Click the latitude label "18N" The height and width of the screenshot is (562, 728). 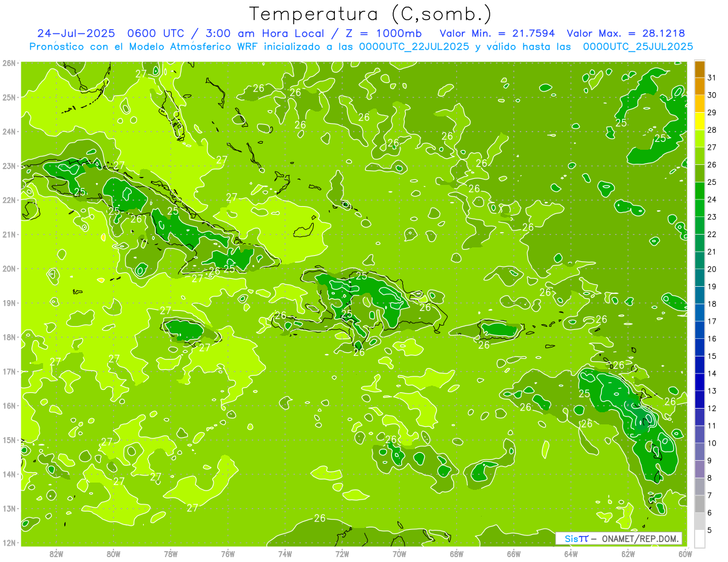tap(8, 337)
